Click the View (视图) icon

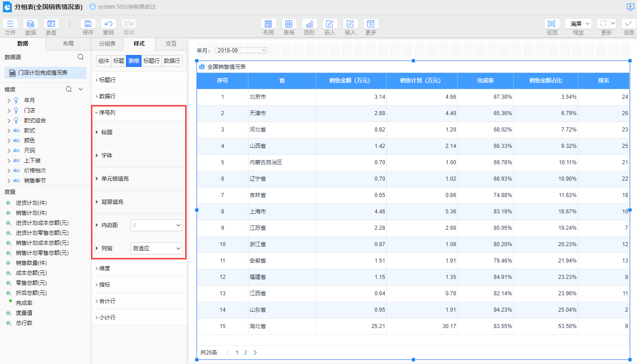point(552,24)
